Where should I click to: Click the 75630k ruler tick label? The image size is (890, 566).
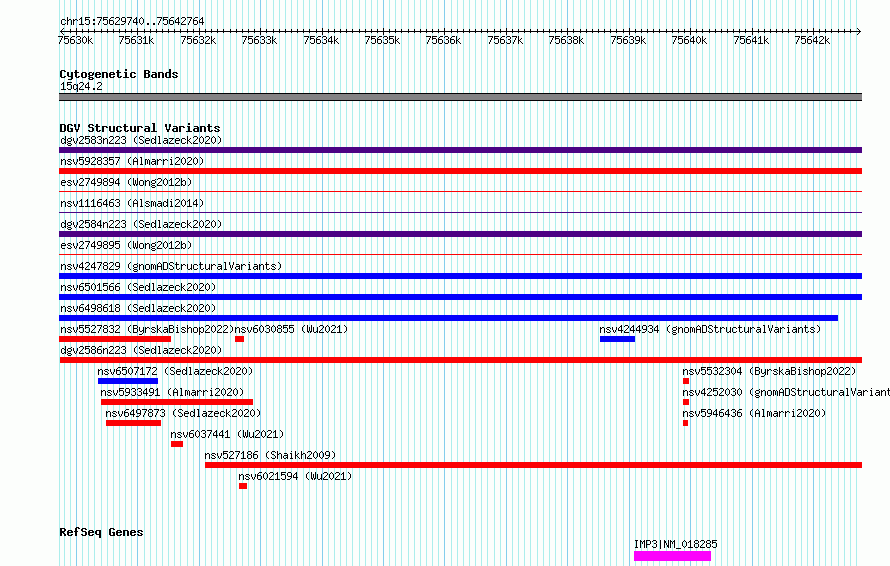click(x=75, y=40)
